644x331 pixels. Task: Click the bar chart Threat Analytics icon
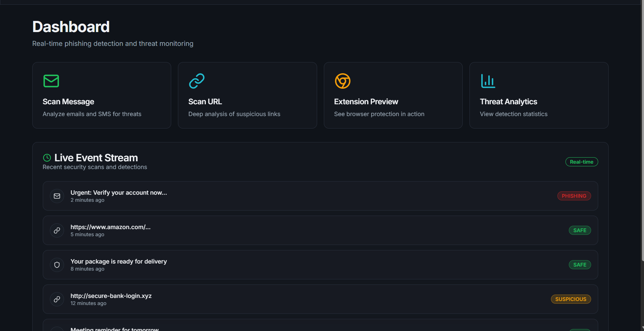click(x=488, y=81)
